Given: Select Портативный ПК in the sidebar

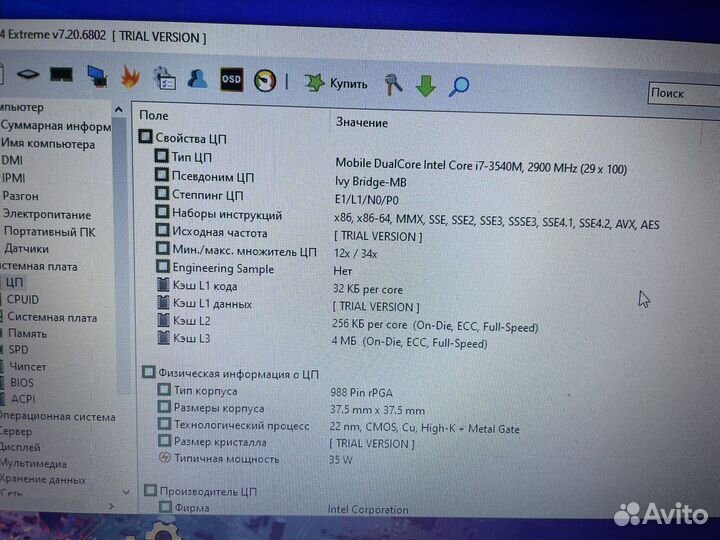Looking at the screenshot, I should click(x=50, y=232).
